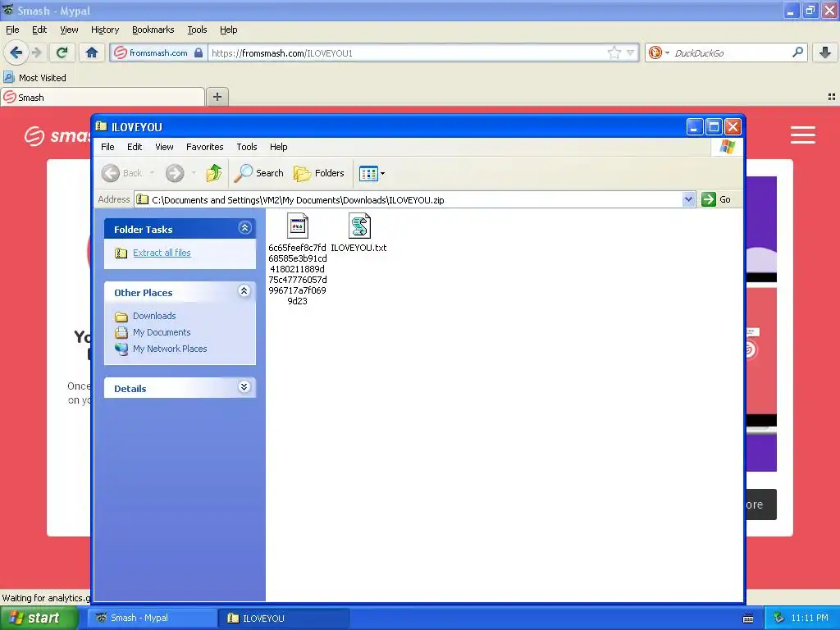Viewport: 840px width, 630px height.
Task: Click the Go button
Action: [716, 199]
